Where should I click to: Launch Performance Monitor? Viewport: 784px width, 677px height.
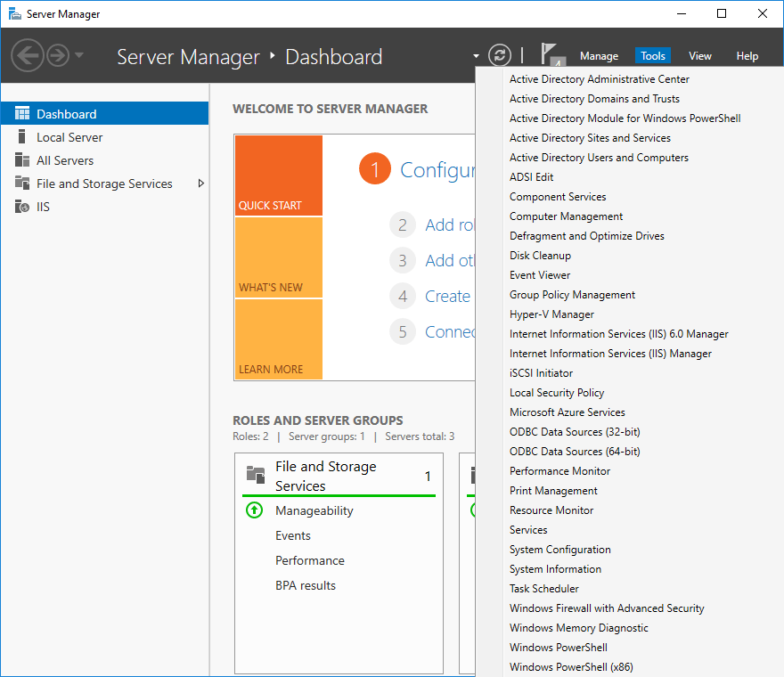point(559,471)
